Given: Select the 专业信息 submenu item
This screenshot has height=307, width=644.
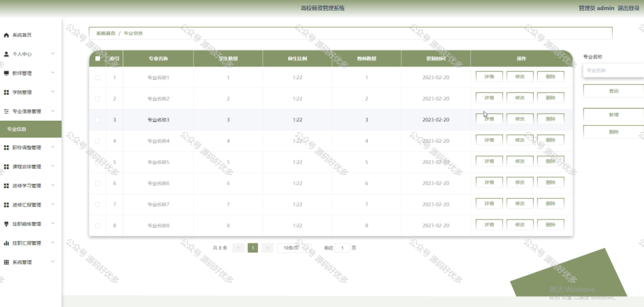Looking at the screenshot, I should click(x=31, y=129).
